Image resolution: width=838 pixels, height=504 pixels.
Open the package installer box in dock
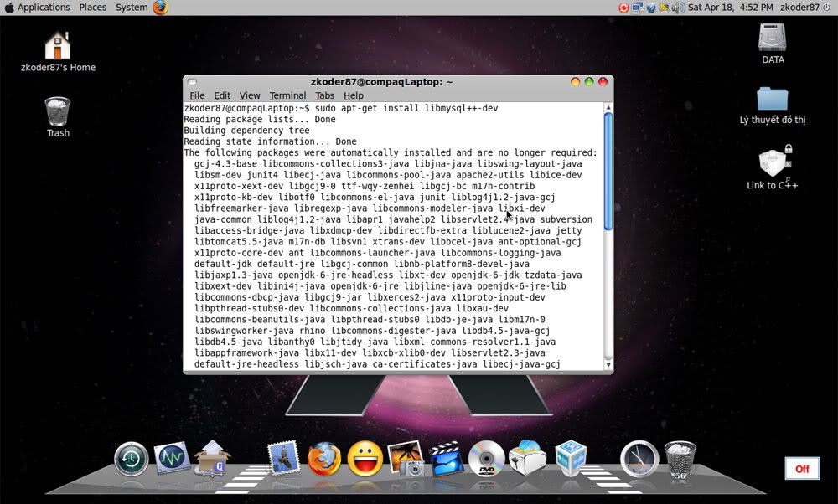pyautogui.click(x=212, y=458)
